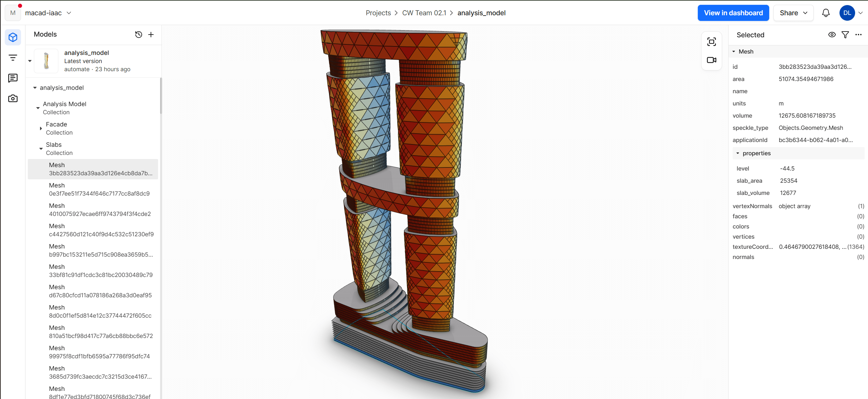Open the camera views sidebar icon

(x=13, y=98)
